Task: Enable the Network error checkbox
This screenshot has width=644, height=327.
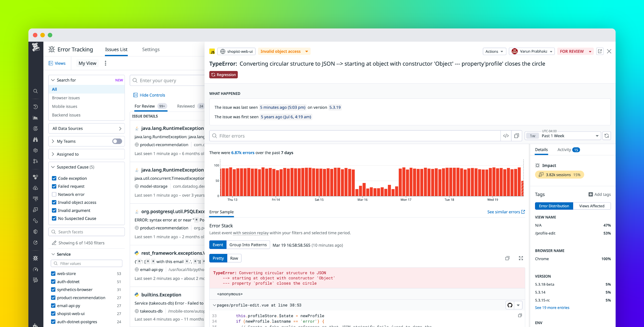Action: pyautogui.click(x=54, y=194)
